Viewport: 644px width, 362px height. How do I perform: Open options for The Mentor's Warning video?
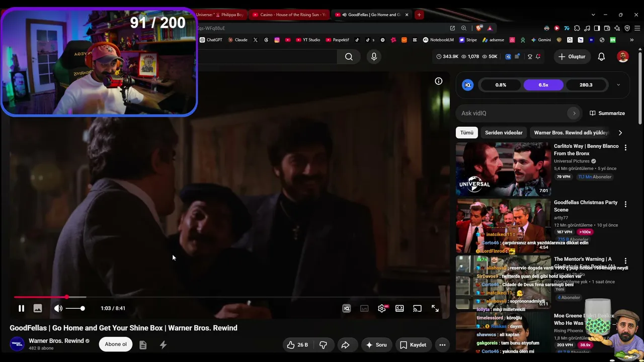(625, 261)
